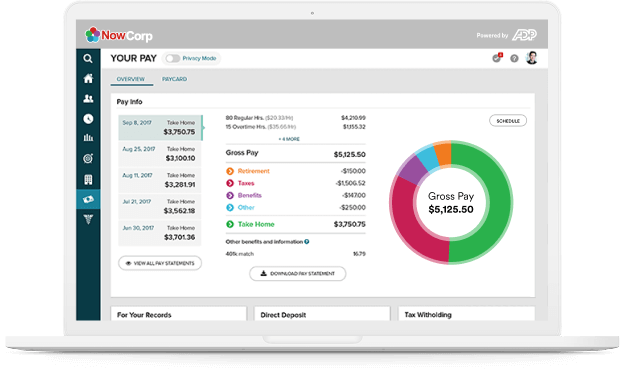Open notifications icon with red badge
The image size is (620, 370).
point(497,58)
